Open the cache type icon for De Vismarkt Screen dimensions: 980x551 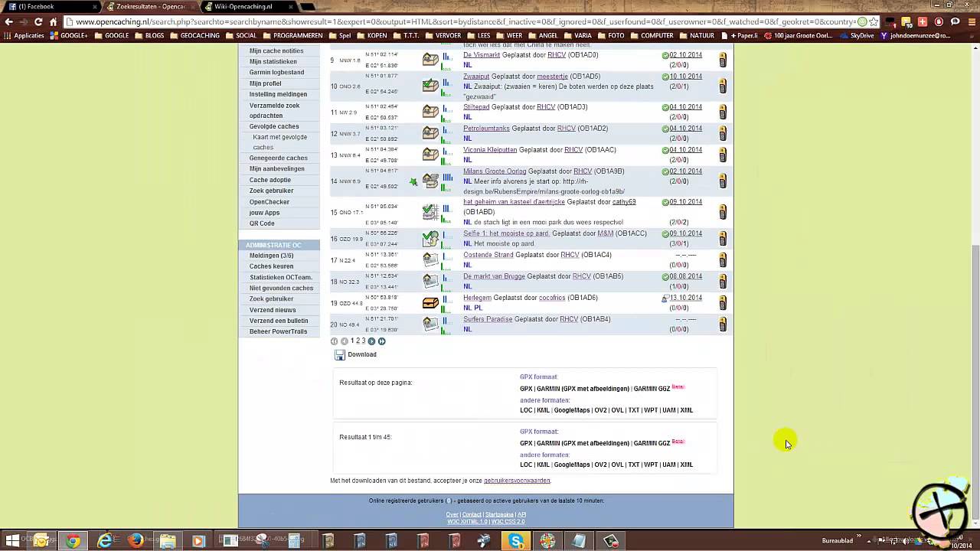430,60
